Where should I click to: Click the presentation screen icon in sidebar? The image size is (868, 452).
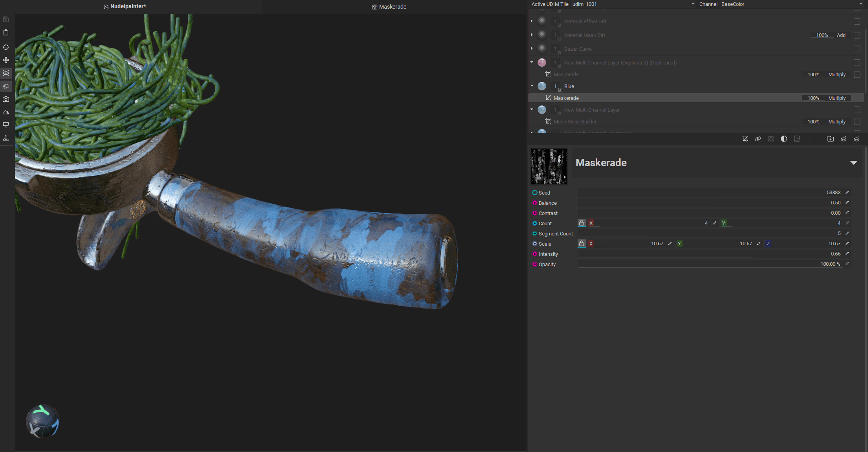(x=6, y=125)
